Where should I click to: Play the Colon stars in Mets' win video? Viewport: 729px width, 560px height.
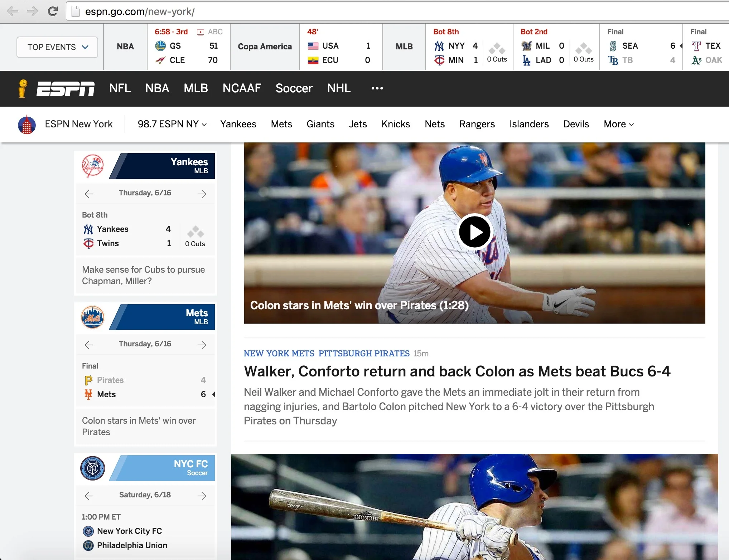tap(475, 232)
